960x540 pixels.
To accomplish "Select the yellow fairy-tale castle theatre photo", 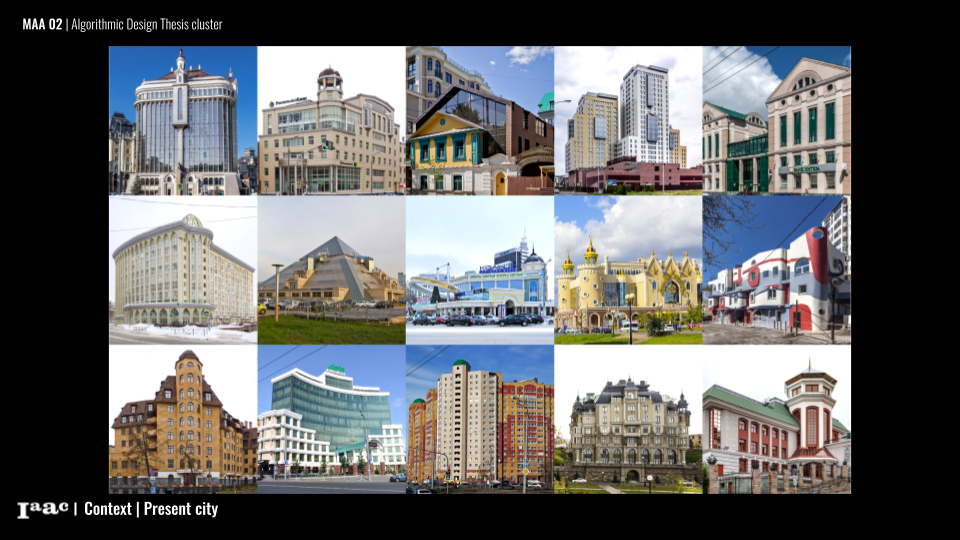I will [628, 270].
